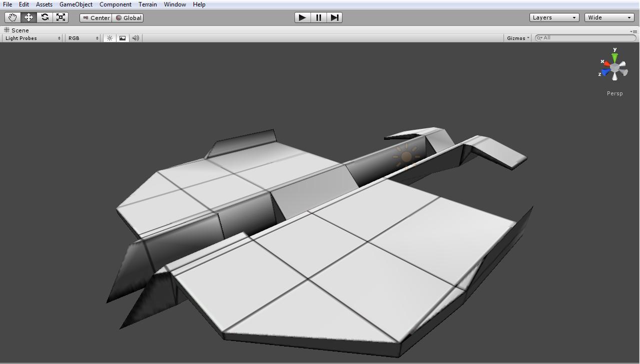The image size is (640, 364).
Task: Select the Hand (pan) tool
Action: [12, 17]
